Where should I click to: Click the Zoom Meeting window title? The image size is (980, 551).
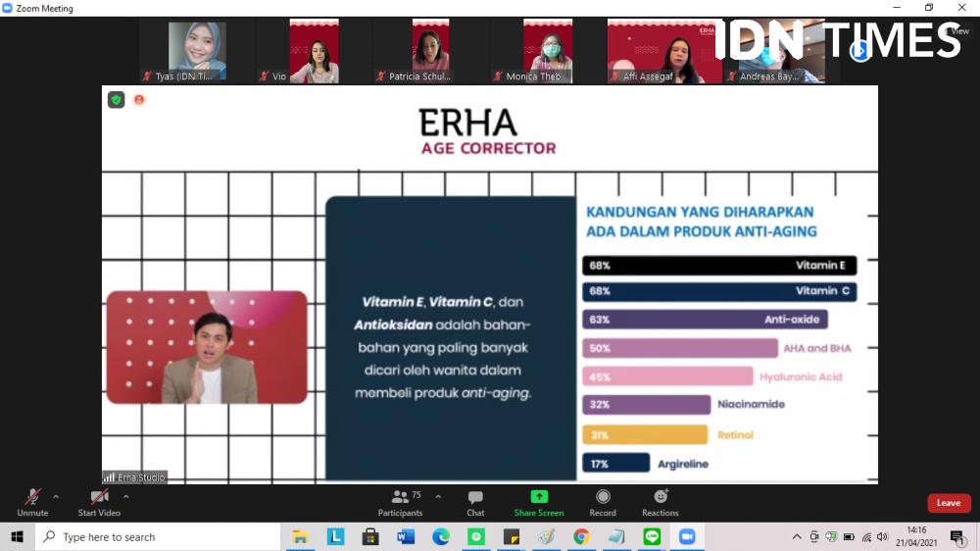click(x=44, y=8)
